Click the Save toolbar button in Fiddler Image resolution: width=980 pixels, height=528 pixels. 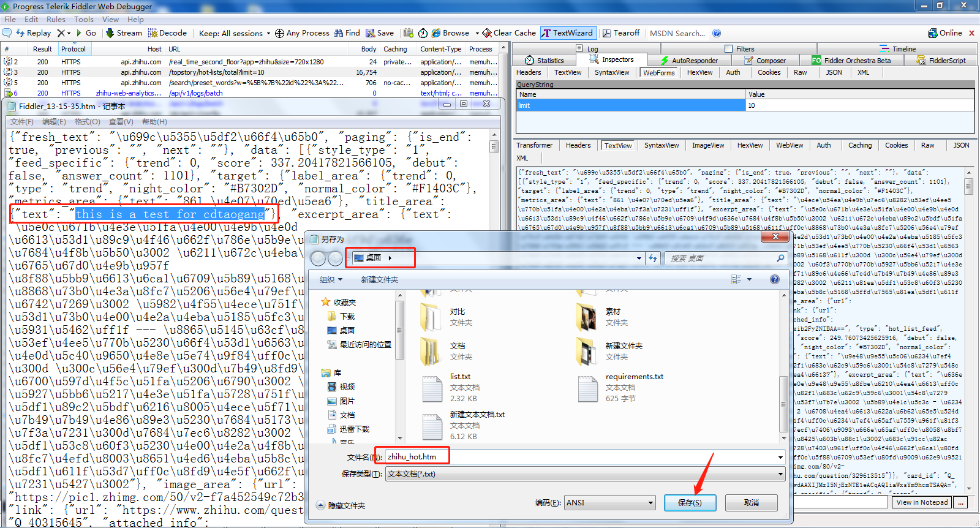380,33
